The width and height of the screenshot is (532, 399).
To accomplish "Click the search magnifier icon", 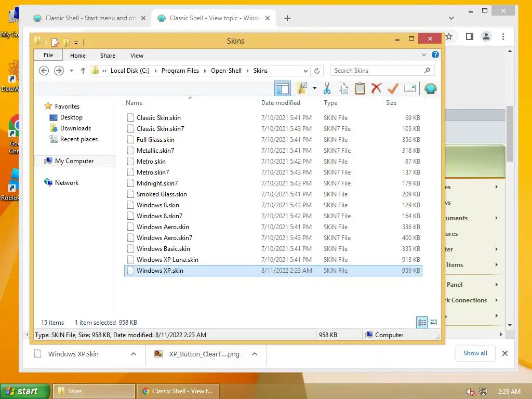I will (x=427, y=70).
